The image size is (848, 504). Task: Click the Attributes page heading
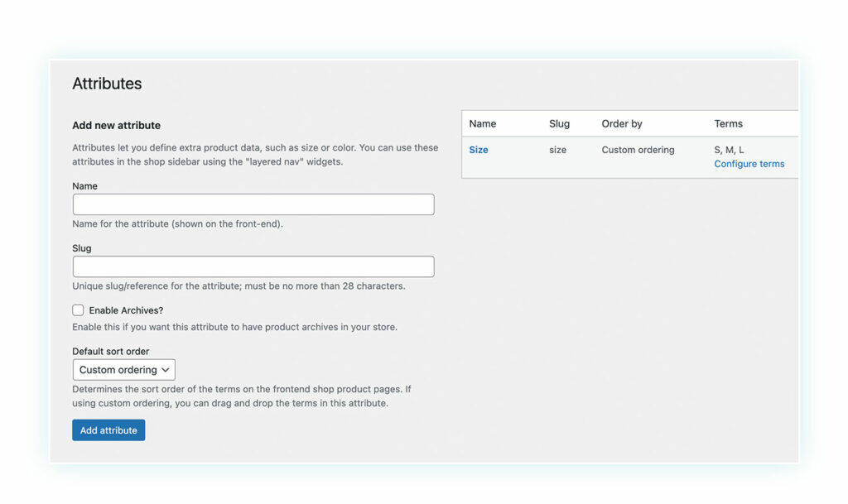(x=108, y=83)
